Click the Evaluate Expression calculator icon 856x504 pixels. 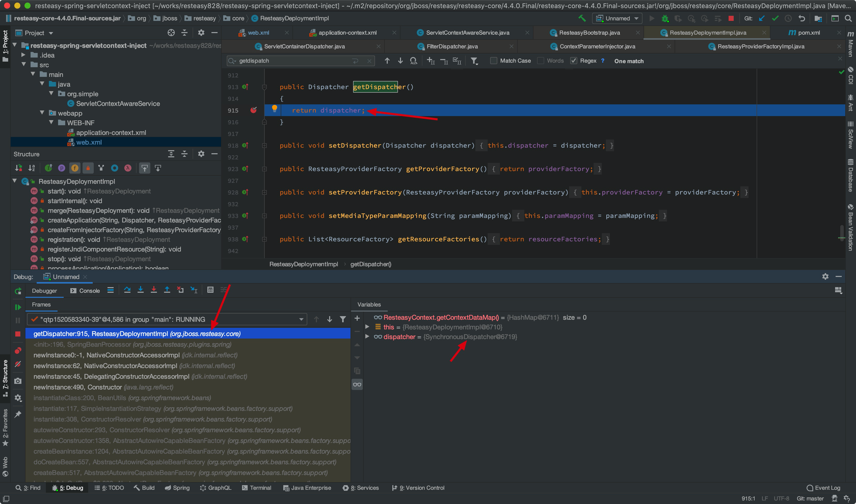210,290
